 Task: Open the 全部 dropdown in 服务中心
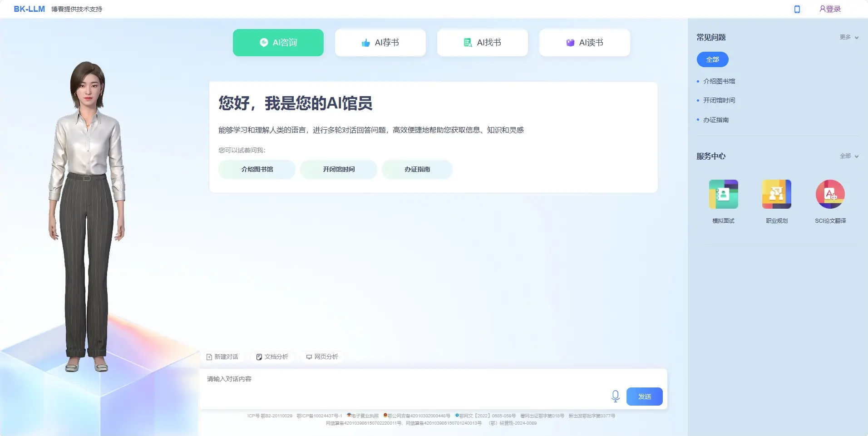pyautogui.click(x=848, y=156)
